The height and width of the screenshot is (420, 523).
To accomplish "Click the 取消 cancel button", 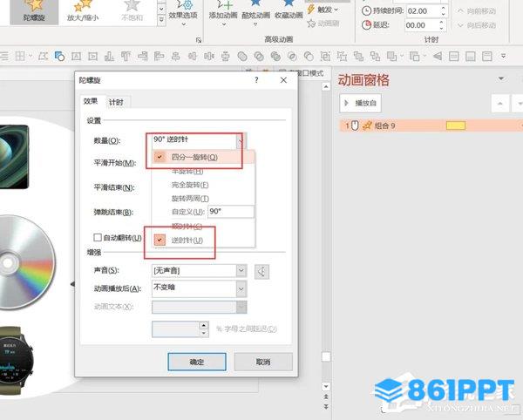I will click(263, 362).
